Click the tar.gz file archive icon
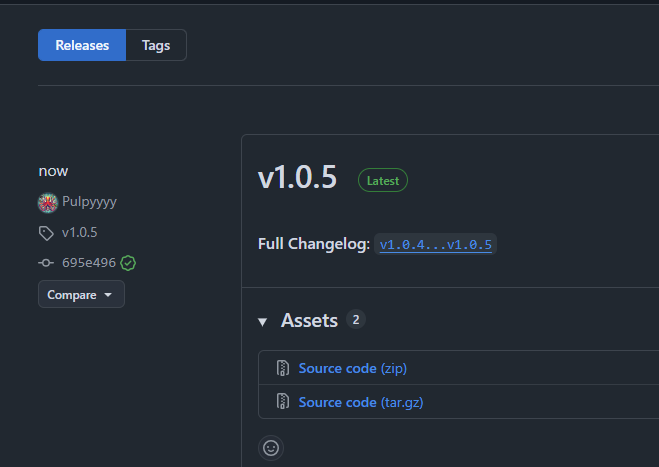Image resolution: width=659 pixels, height=467 pixels. tap(282, 402)
